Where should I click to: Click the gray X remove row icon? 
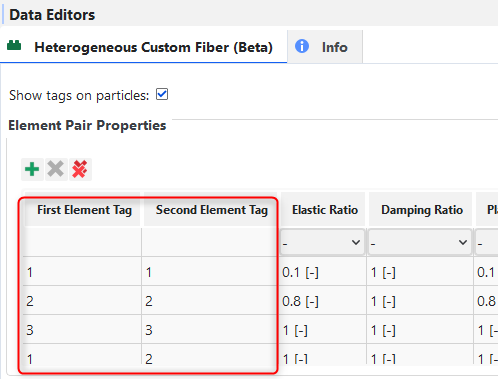pos(56,169)
